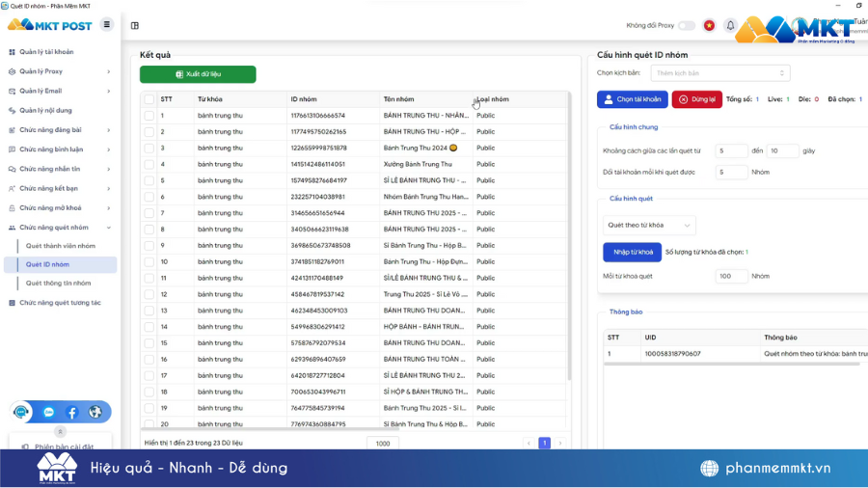The height and width of the screenshot is (488, 868).
Task: Check the row 1 checkbox
Action: click(149, 116)
